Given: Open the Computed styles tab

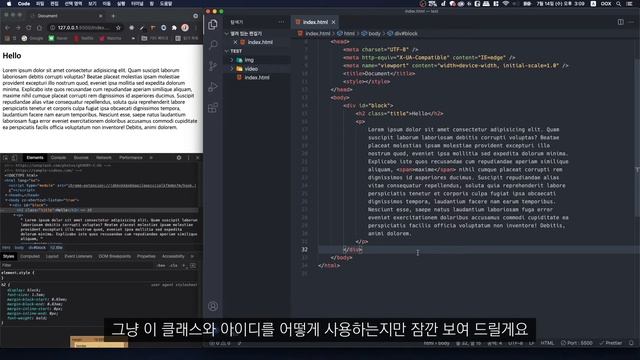Looking at the screenshot, I should (30, 256).
